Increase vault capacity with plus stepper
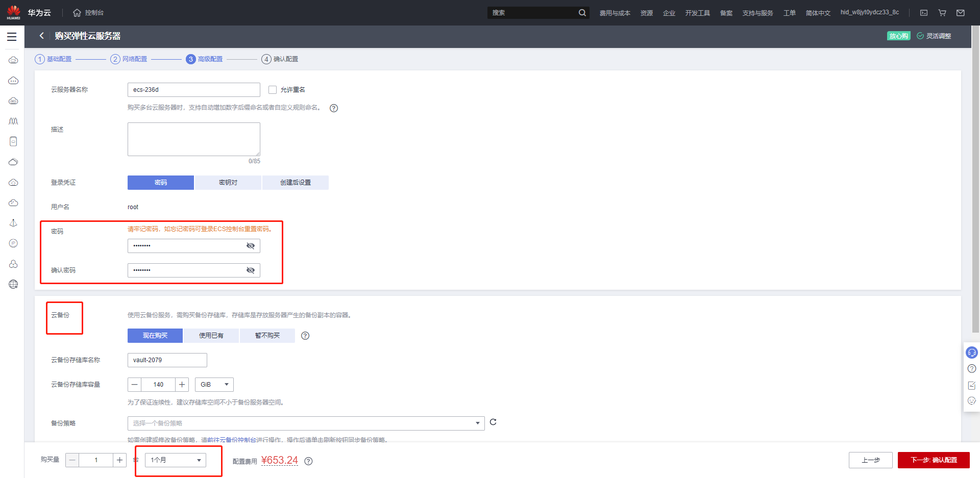980x478 pixels. tap(182, 385)
